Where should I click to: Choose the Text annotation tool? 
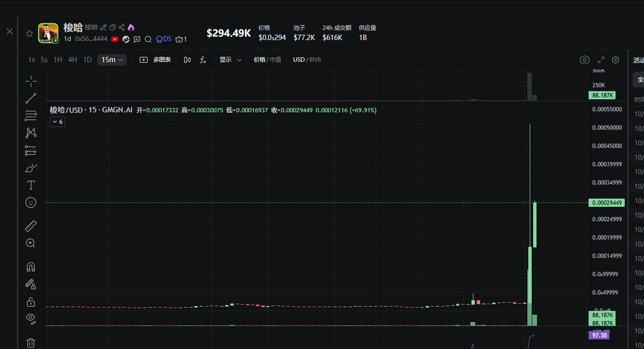[x=31, y=185]
